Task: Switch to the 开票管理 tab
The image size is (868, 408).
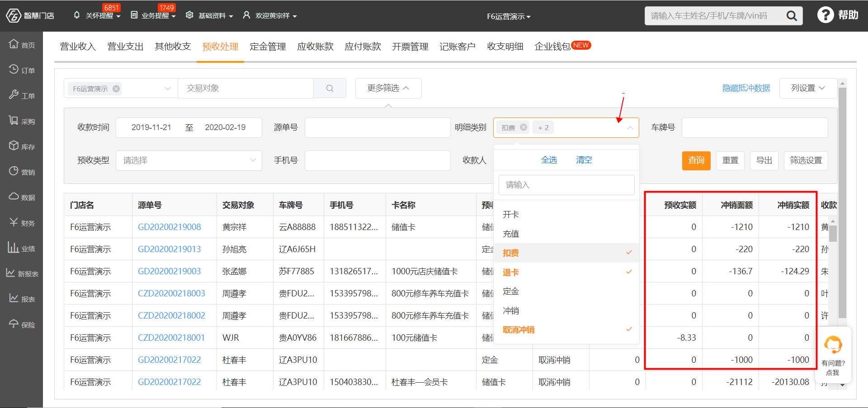Action: [x=410, y=47]
